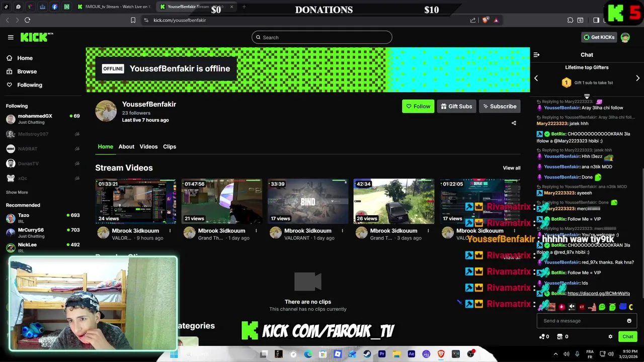Open Microsoft Edge from the taskbar
Screen dimensions: 644x362
pyautogui.click(x=308, y=354)
